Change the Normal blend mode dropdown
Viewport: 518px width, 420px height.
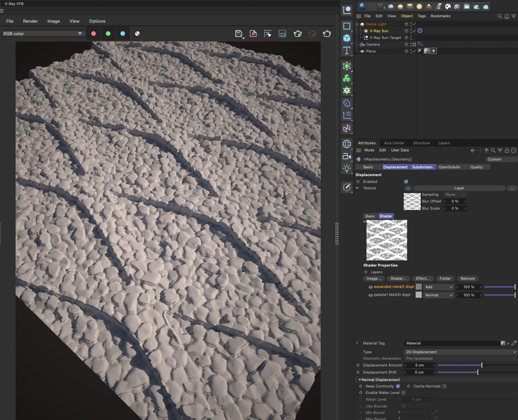(439, 295)
